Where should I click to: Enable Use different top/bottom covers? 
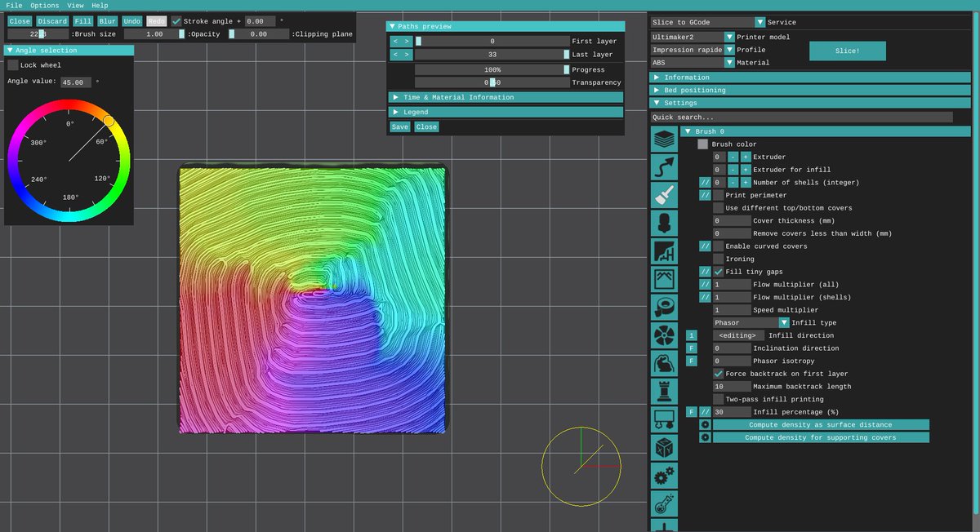pyautogui.click(x=718, y=208)
